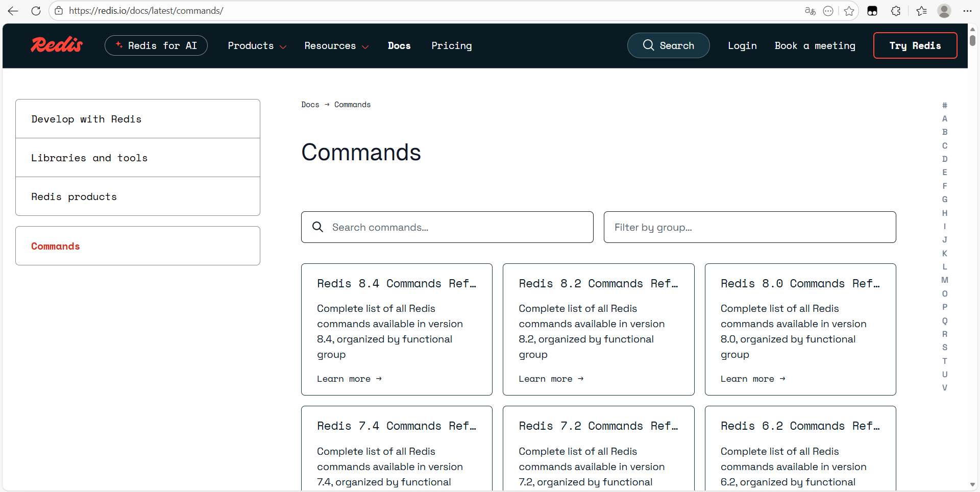Jump to letter A in index
Image resolution: width=980 pixels, height=492 pixels.
click(945, 118)
